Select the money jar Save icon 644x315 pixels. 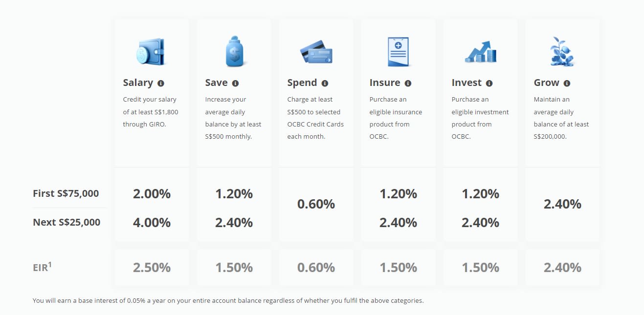click(x=234, y=51)
